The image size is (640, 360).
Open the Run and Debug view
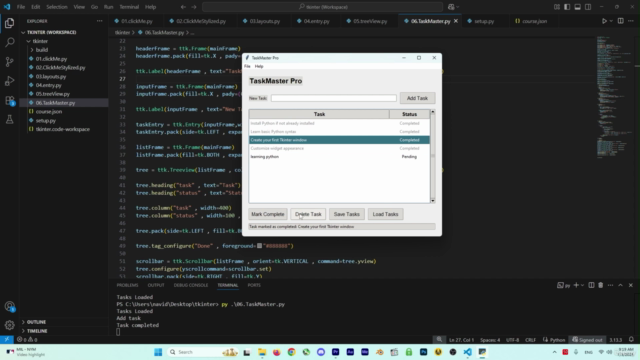9,81
